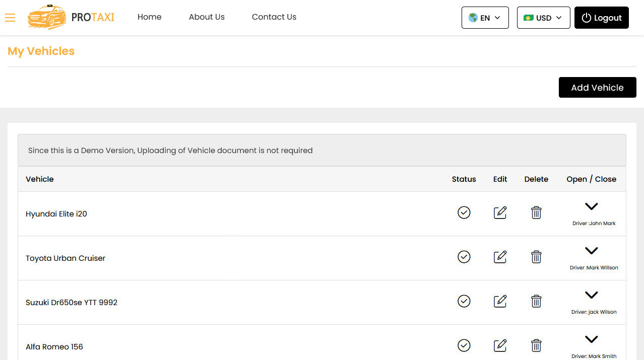Click the ProTaxi car logo
The image size is (644, 360).
click(71, 17)
